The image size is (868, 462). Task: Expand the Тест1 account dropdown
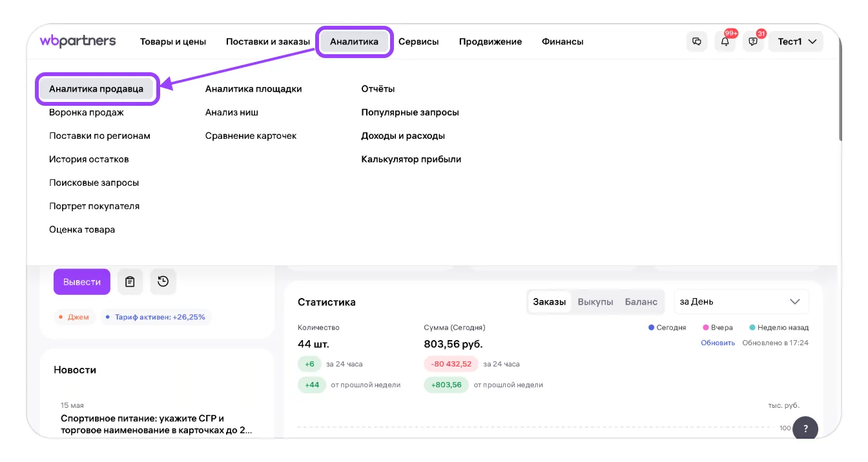click(796, 42)
